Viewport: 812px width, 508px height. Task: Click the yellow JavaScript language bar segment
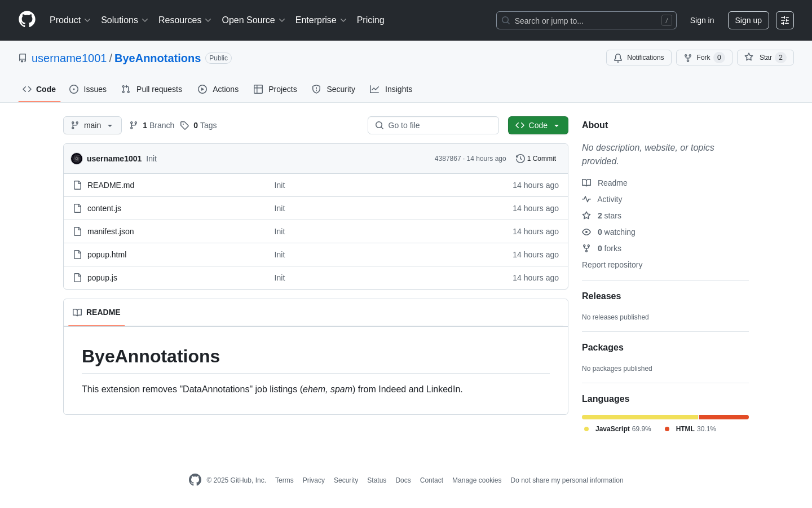coord(640,417)
